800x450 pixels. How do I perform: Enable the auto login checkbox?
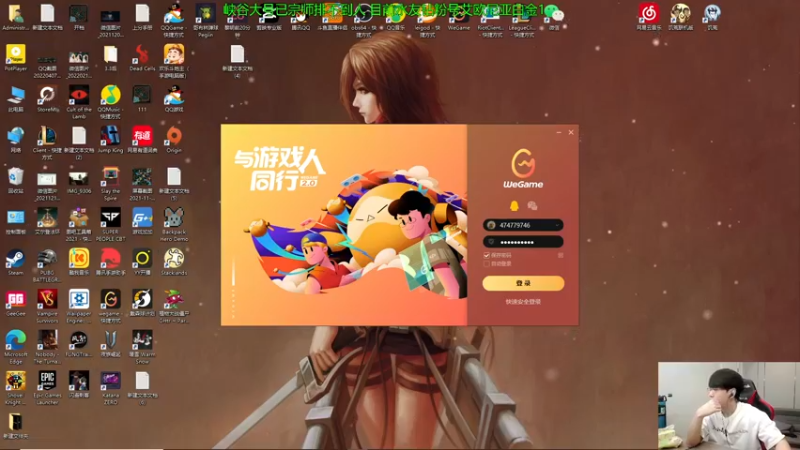point(486,264)
